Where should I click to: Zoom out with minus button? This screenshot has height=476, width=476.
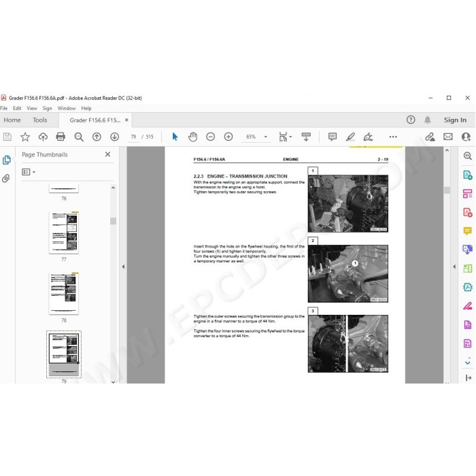[x=210, y=137]
